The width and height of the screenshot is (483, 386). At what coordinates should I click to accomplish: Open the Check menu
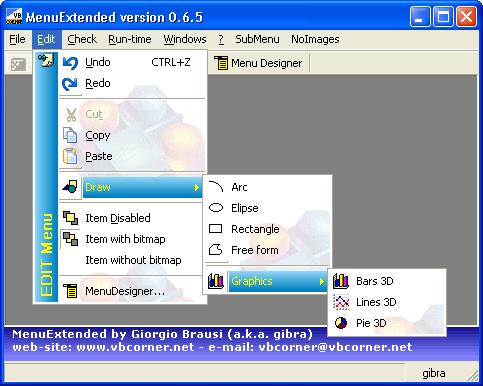[x=82, y=39]
